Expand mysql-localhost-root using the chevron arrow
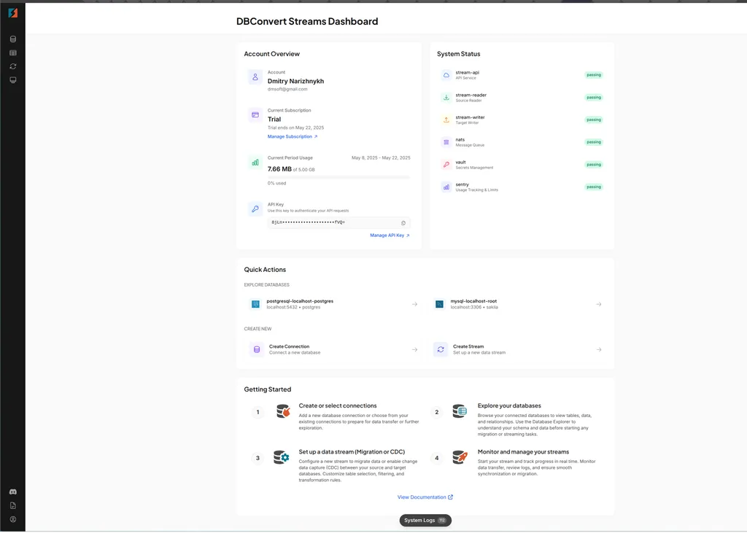This screenshot has height=560, width=747. (x=599, y=304)
